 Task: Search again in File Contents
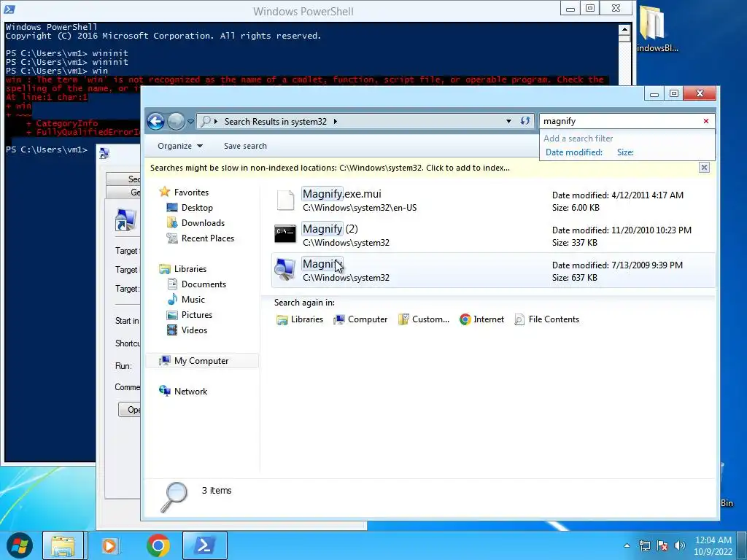[547, 319]
